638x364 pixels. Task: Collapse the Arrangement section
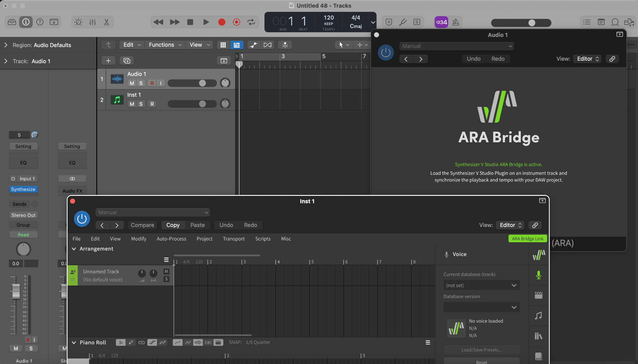(x=74, y=248)
